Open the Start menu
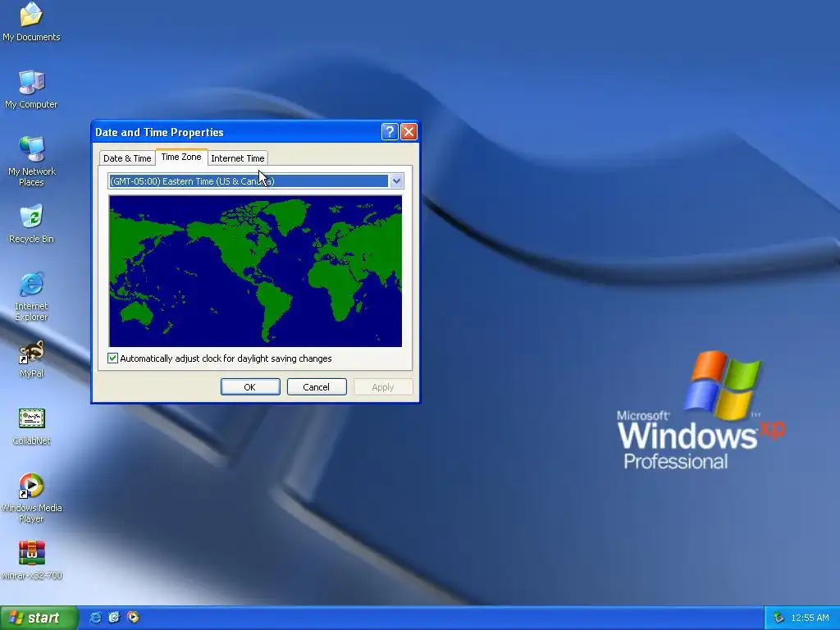The image size is (840, 630). (39, 618)
